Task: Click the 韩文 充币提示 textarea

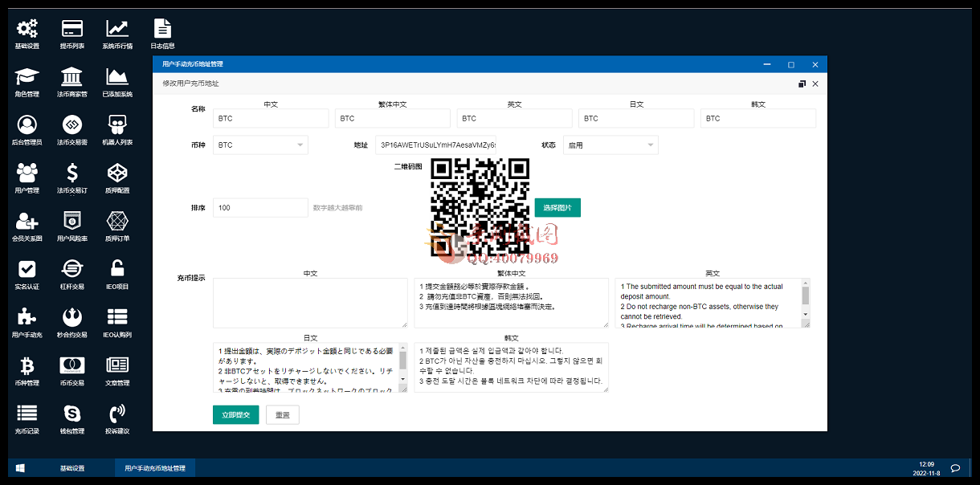Action: [x=512, y=368]
